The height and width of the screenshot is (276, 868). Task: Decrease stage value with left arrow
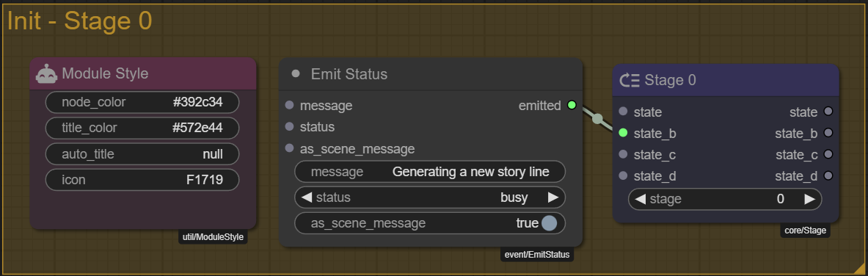click(x=641, y=199)
